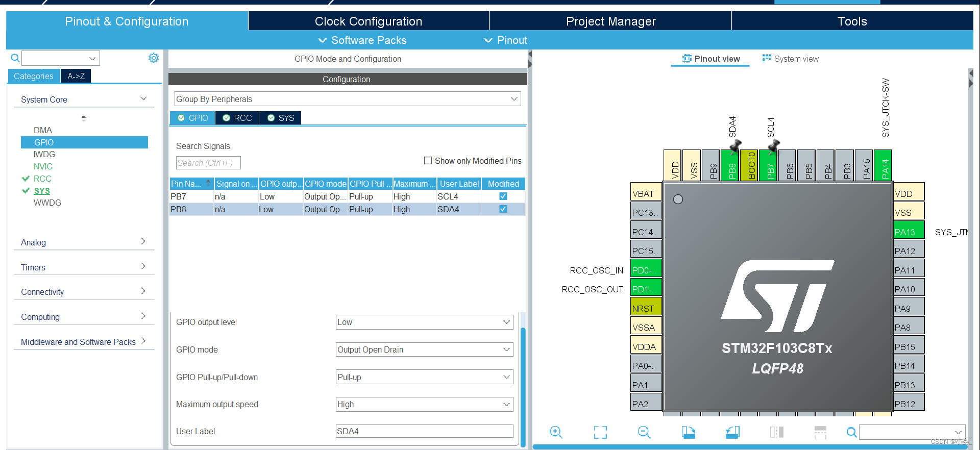
Task: Open the Project Manager tab
Action: click(x=610, y=21)
